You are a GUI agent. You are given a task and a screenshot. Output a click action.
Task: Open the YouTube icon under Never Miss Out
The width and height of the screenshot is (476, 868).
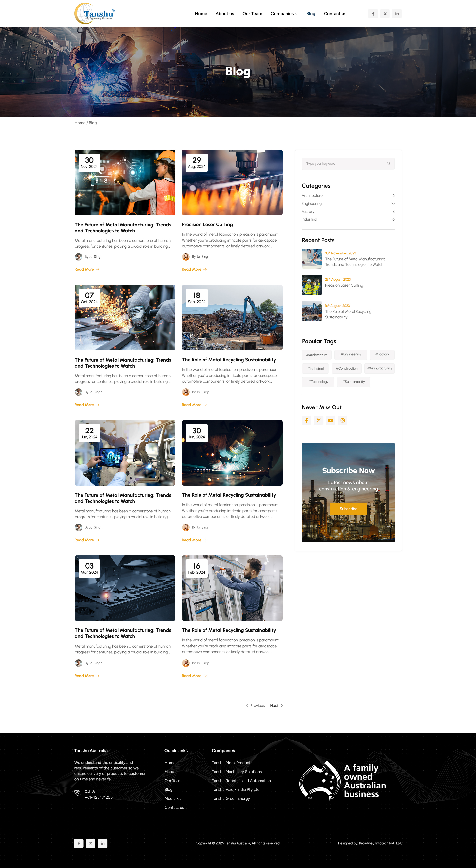[330, 420]
